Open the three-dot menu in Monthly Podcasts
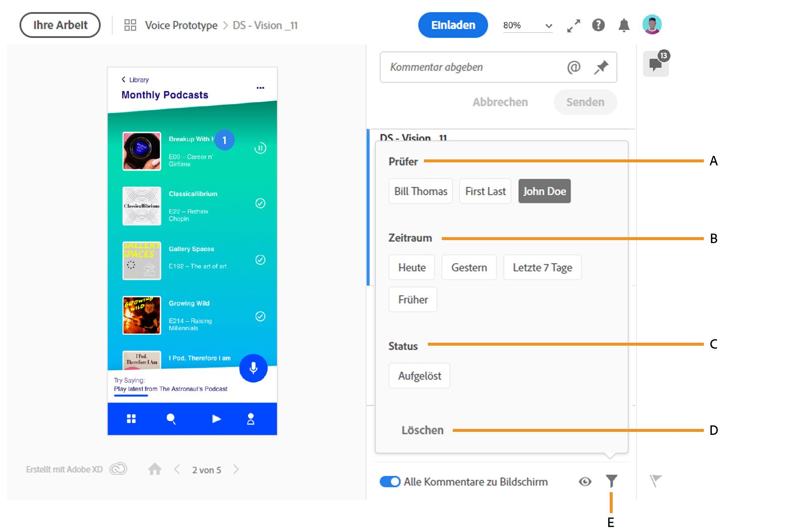 (260, 88)
